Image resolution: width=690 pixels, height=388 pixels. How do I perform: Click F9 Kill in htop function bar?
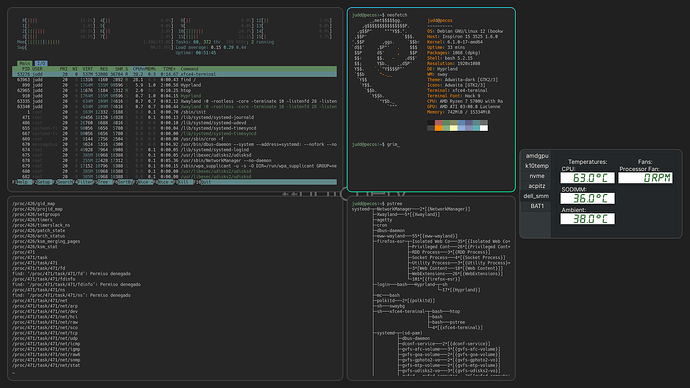click(x=184, y=182)
